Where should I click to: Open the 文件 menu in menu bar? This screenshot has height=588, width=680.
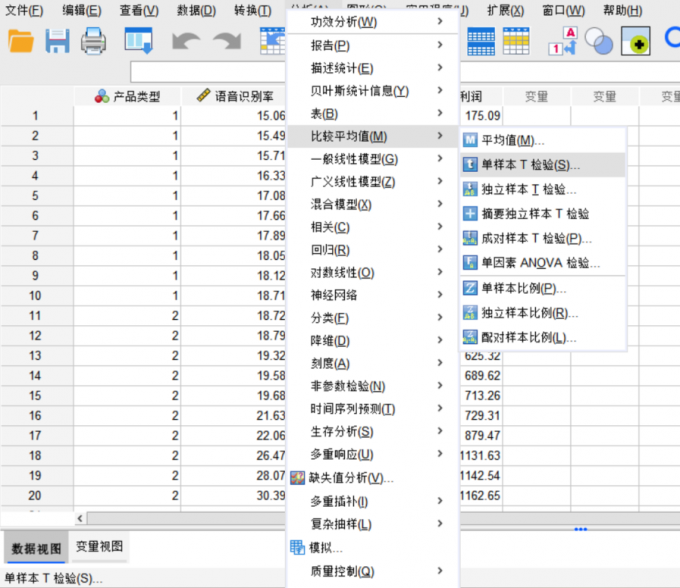click(x=23, y=10)
